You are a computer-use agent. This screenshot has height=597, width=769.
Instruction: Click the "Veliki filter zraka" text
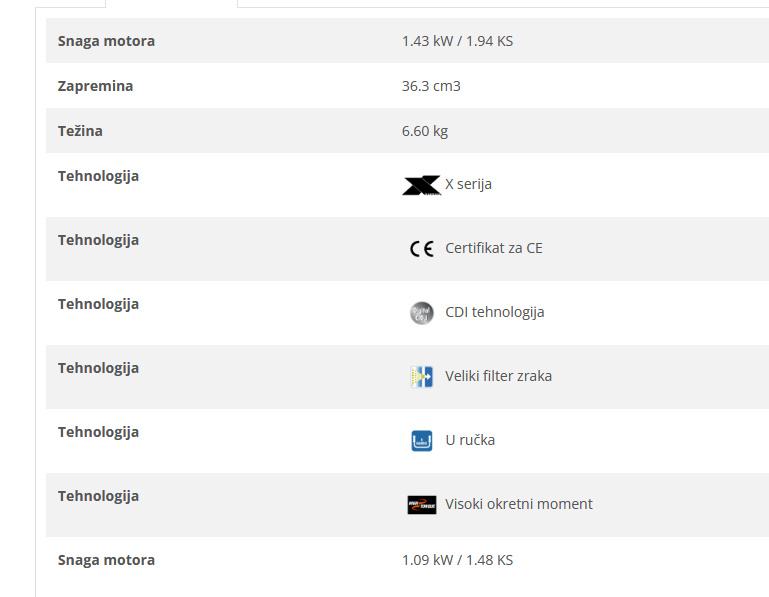pyautogui.click(x=498, y=376)
